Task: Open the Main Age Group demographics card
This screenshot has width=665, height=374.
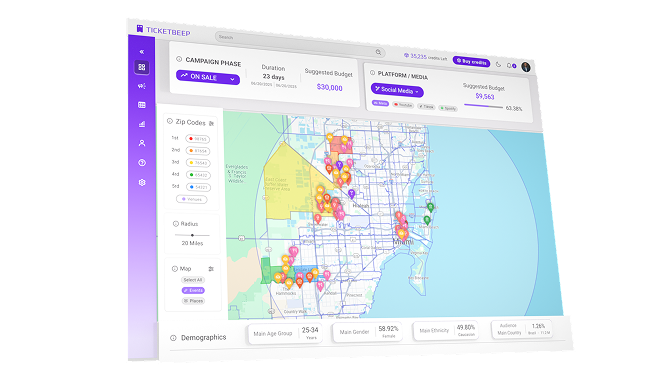Action: (x=285, y=334)
